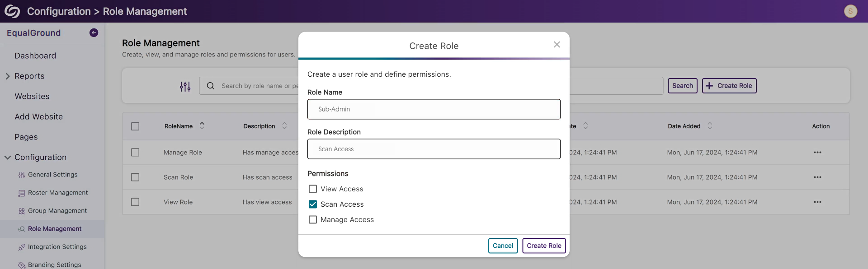This screenshot has height=269, width=868.
Task: Click 'Has scan access' description cell
Action: [x=267, y=177]
